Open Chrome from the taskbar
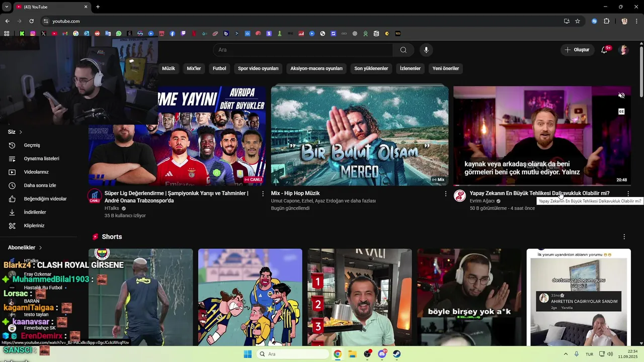The width and height of the screenshot is (644, 362). pyautogui.click(x=338, y=354)
